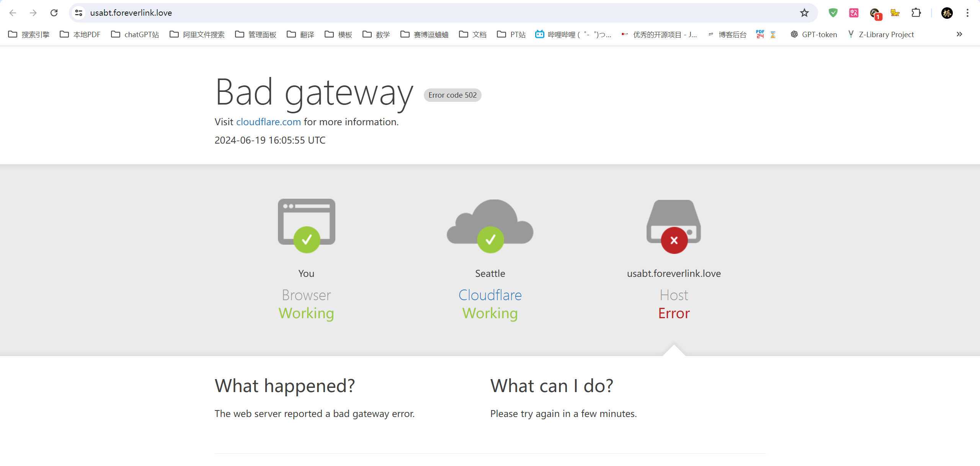Click the Cloudflare cloud status icon
The image size is (980, 466).
tap(490, 226)
